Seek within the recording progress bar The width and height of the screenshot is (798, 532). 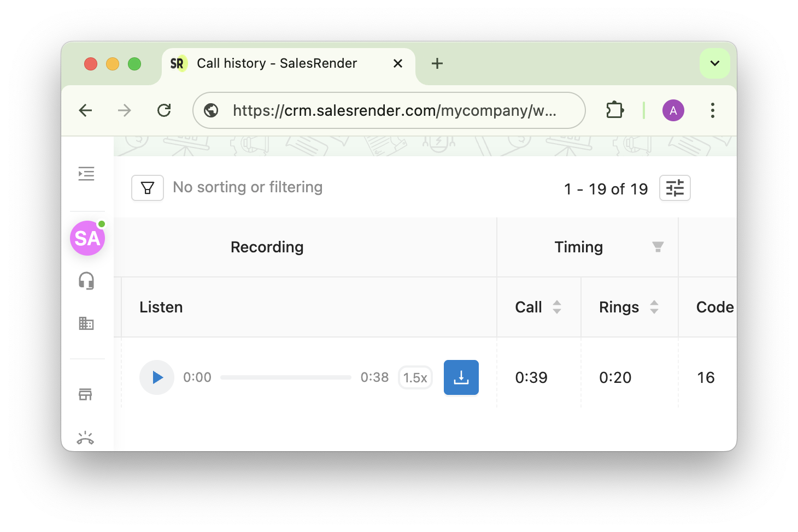(286, 377)
